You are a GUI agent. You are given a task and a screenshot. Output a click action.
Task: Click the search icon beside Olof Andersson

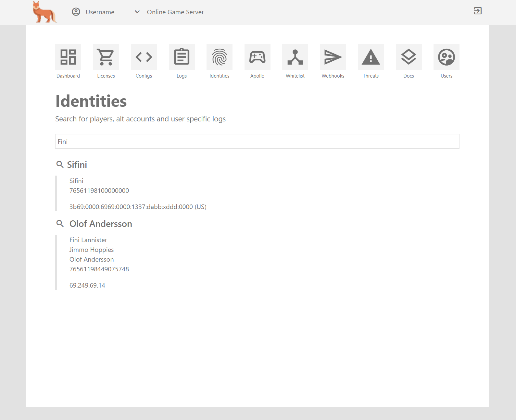60,224
